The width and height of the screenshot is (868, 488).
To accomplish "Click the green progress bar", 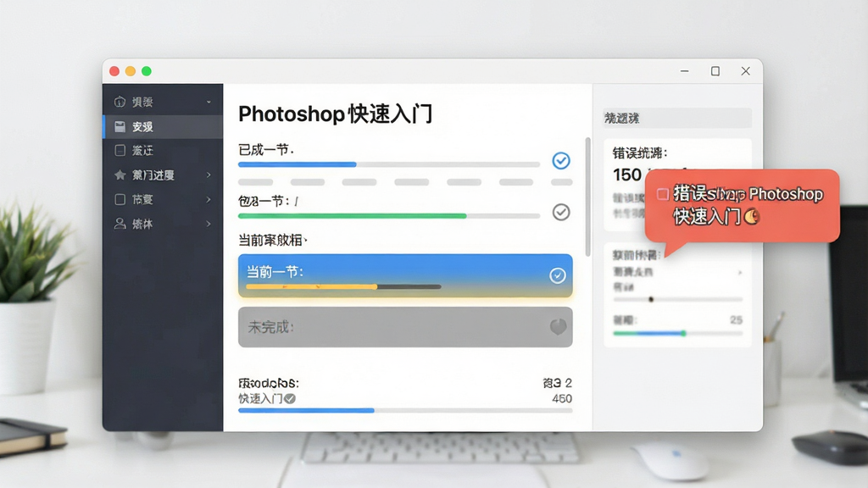I will (x=388, y=216).
